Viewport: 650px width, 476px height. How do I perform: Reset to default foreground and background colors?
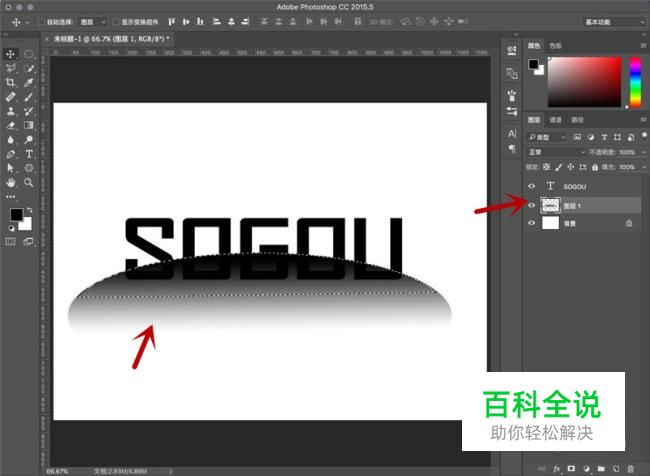(x=12, y=228)
